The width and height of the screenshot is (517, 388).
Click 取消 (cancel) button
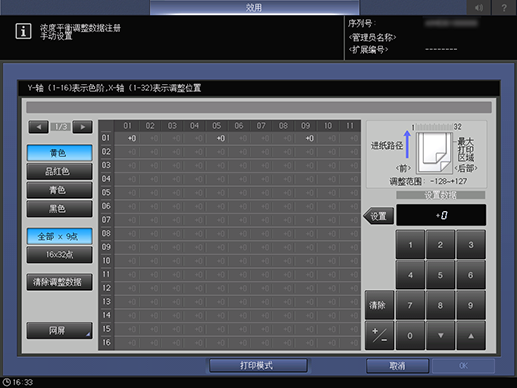click(397, 366)
